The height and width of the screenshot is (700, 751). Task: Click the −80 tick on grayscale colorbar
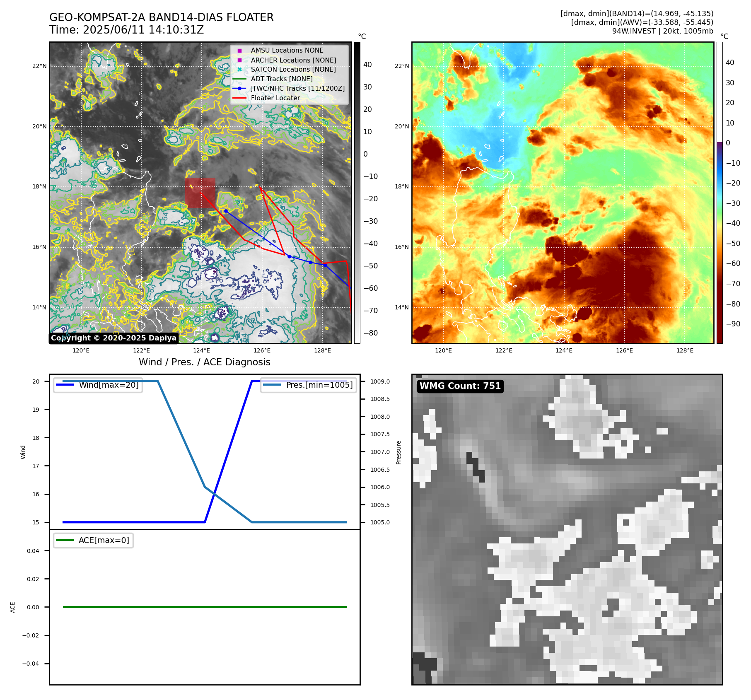pyautogui.click(x=370, y=333)
